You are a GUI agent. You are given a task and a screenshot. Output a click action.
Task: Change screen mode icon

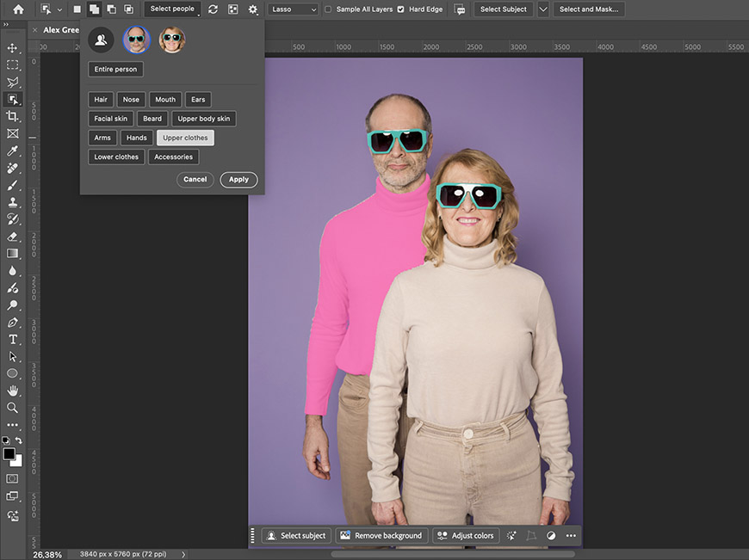coord(12,496)
